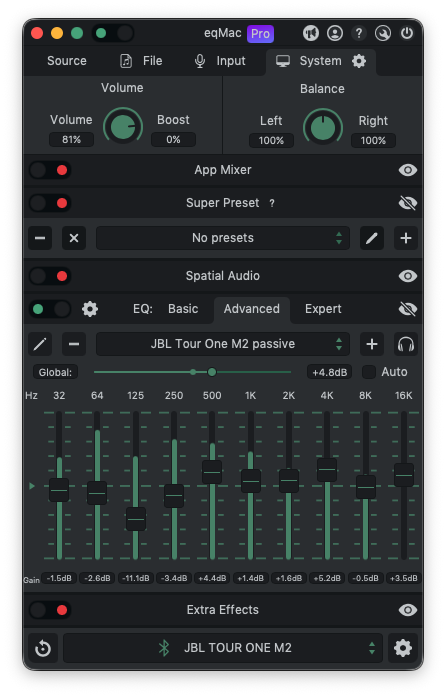This screenshot has width=446, height=697.
Task: Click the Left balance 100% field
Action: coord(271,140)
